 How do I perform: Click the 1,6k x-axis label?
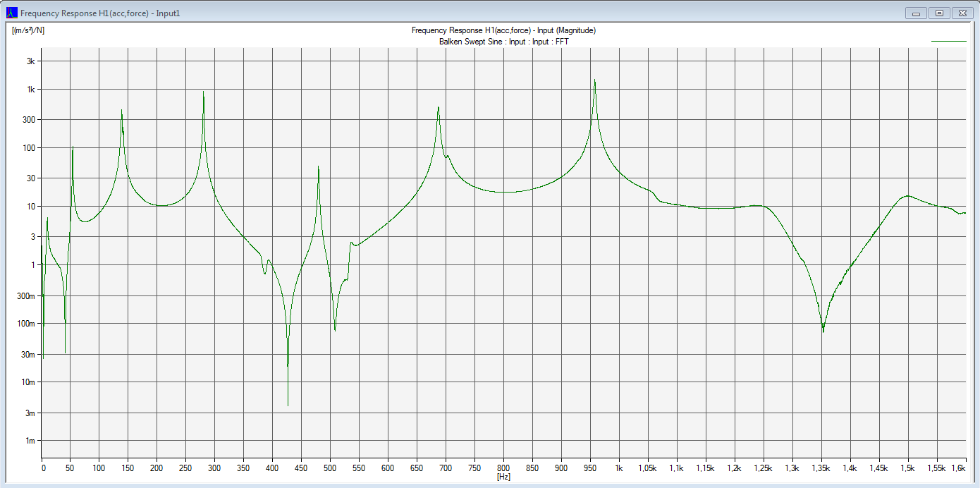[959, 468]
